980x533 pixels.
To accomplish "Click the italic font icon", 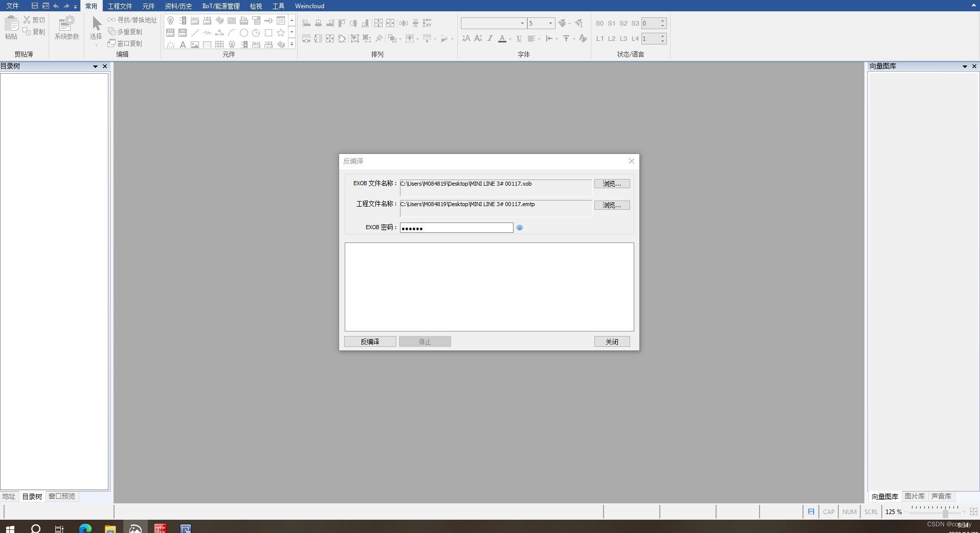I will 490,38.
